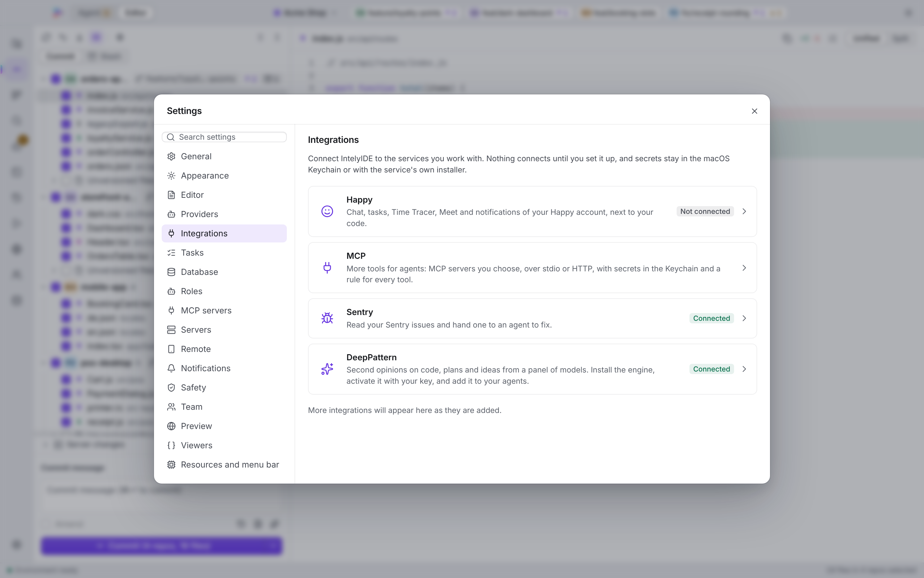Click the magnifier icon in Search settings
Screen dimensions: 924x578
[x=171, y=137]
